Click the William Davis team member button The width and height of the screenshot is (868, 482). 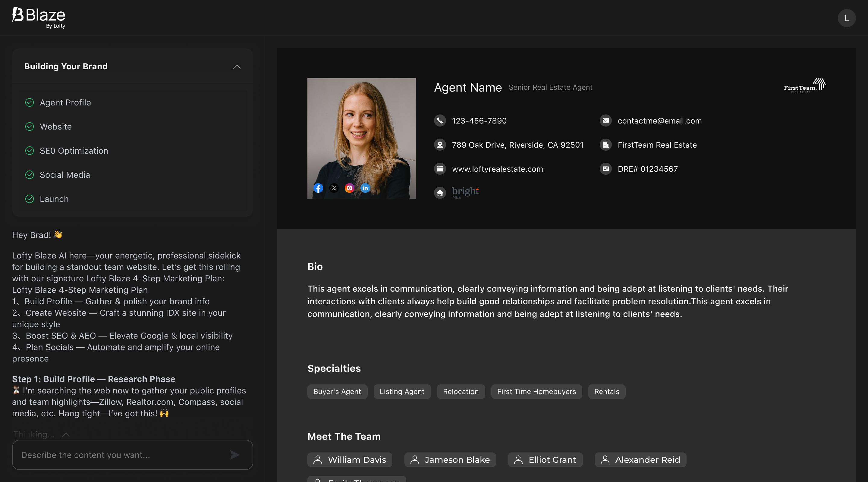pos(350,459)
